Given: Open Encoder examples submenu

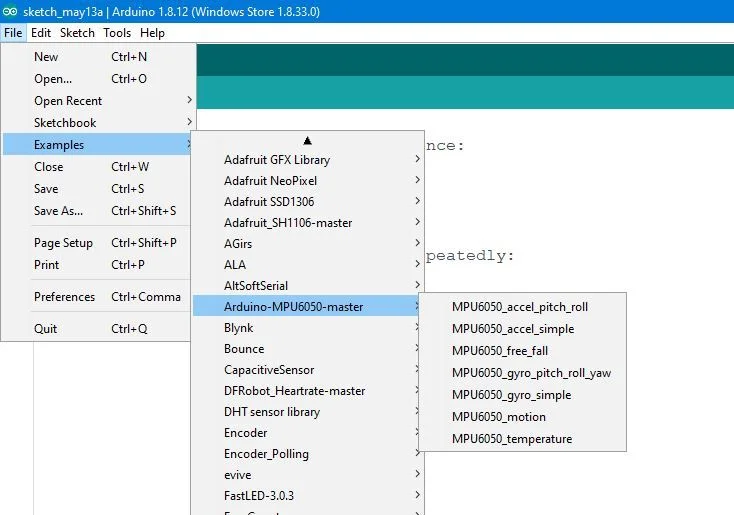Looking at the screenshot, I should click(x=307, y=433).
